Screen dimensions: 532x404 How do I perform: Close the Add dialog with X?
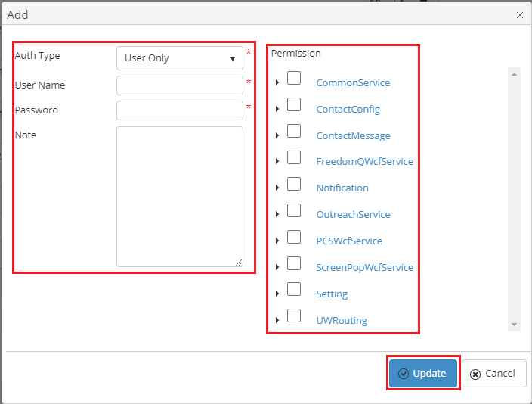tap(520, 14)
